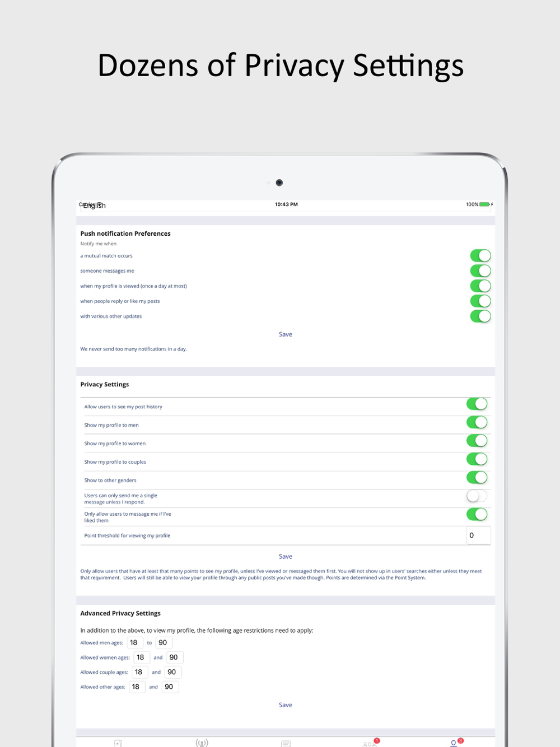The width and height of the screenshot is (560, 747).
Task: Save the Advanced Privacy Settings
Action: (286, 705)
